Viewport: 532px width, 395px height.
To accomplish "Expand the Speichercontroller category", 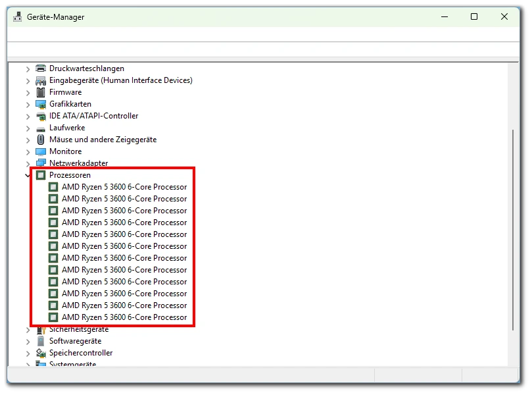I will (x=28, y=354).
